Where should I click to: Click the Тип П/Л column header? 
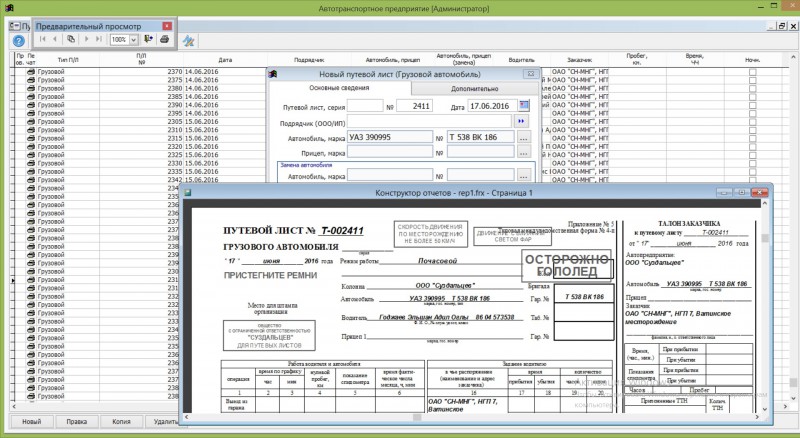68,60
